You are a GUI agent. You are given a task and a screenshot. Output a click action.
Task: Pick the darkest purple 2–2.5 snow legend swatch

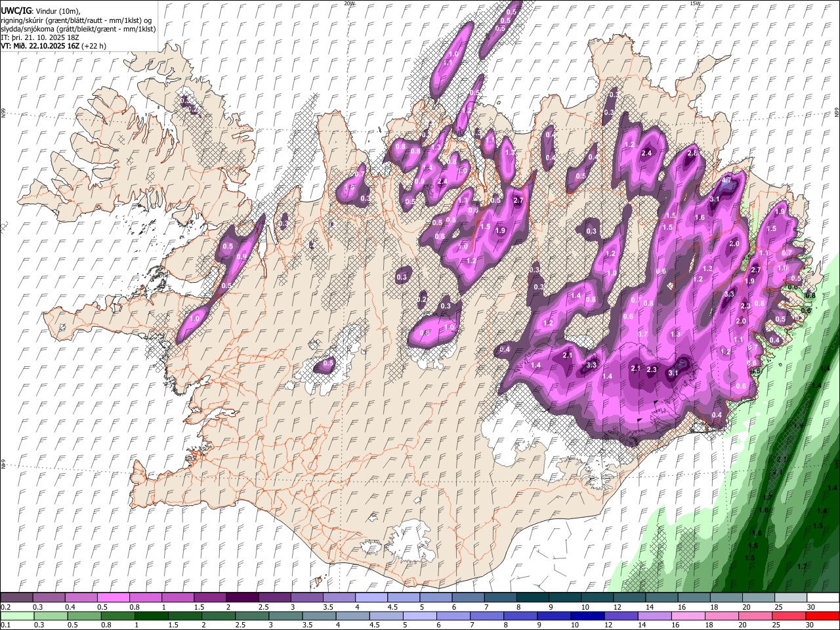(242, 598)
